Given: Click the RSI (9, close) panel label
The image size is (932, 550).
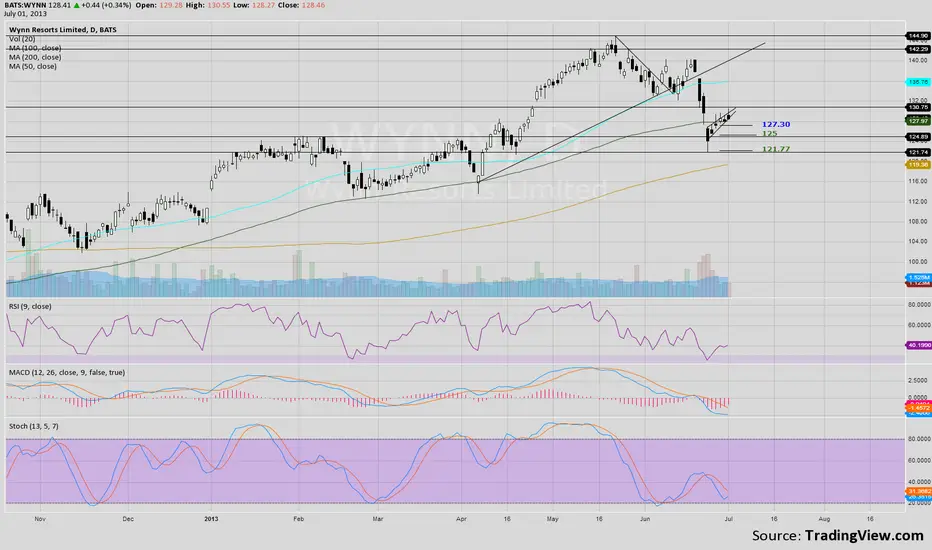Looking at the screenshot, I should pos(30,306).
